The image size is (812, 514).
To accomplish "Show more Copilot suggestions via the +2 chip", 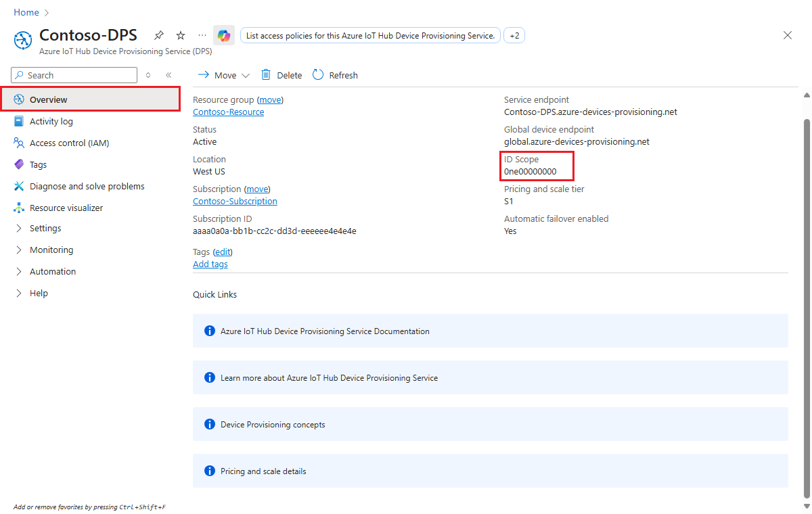I will click(x=514, y=35).
